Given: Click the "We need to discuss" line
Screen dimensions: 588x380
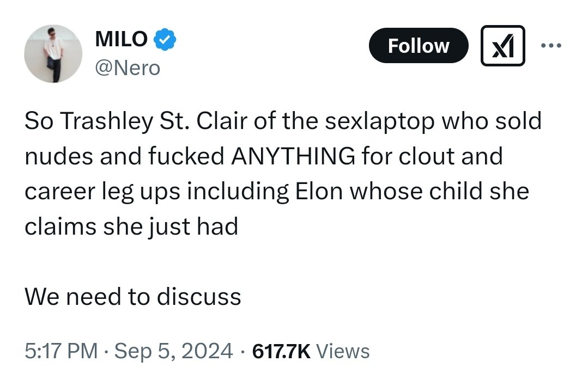Looking at the screenshot, I should [132, 297].
